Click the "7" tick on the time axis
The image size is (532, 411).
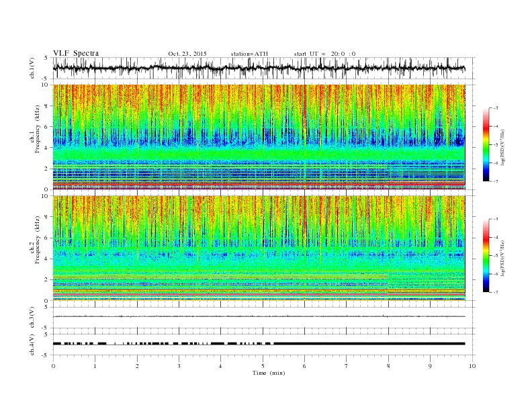(347, 366)
